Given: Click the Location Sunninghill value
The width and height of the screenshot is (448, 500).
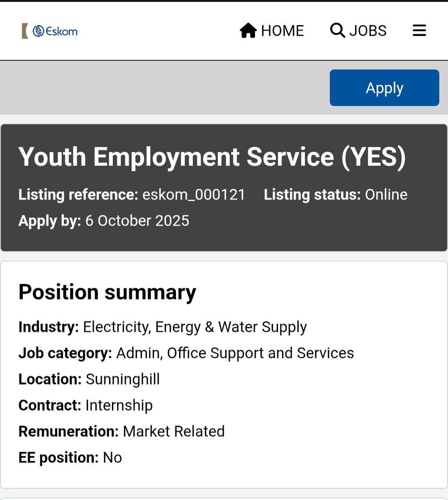Looking at the screenshot, I should coord(122,380).
